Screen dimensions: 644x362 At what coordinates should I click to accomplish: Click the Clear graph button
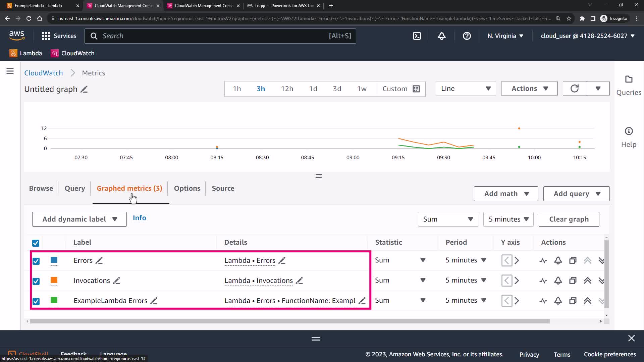[x=569, y=219]
